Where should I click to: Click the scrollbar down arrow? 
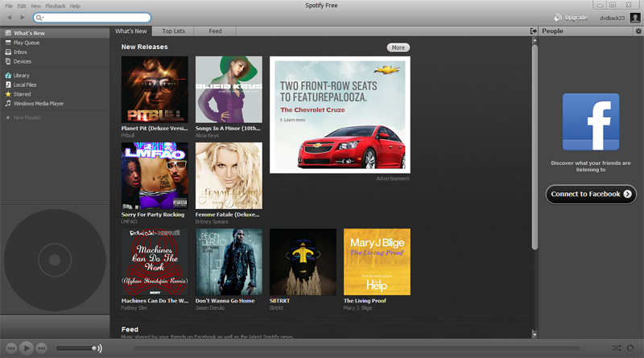[x=535, y=335]
